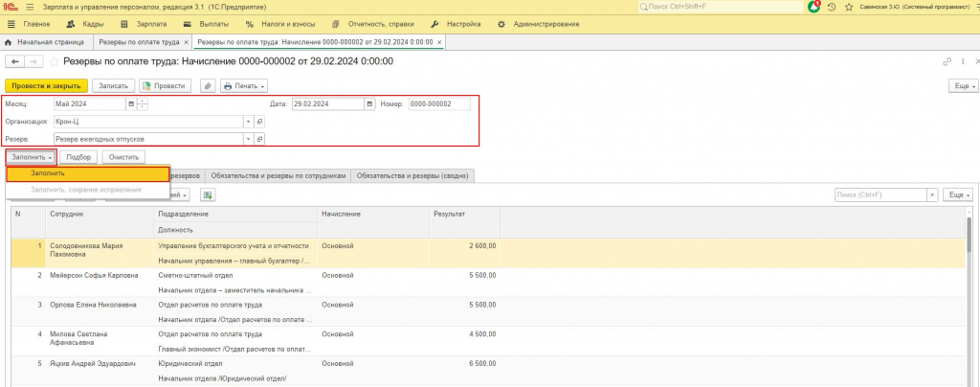Select Заполнить in the dropdown menu
Image resolution: width=980 pixels, height=387 pixels.
pos(87,173)
